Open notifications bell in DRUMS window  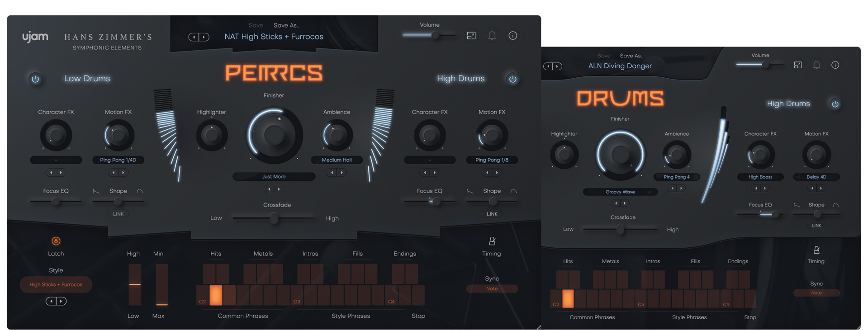click(x=816, y=65)
